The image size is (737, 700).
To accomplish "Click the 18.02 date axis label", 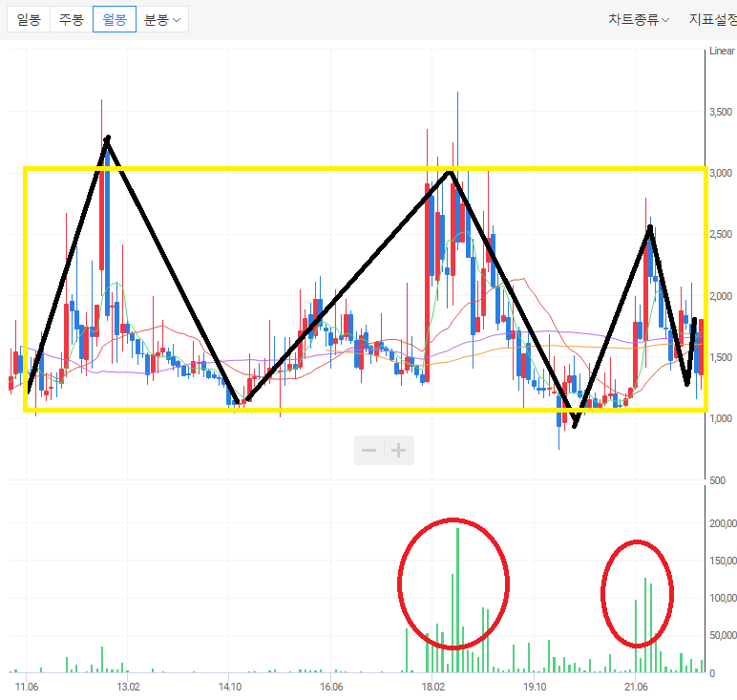I will point(432,687).
